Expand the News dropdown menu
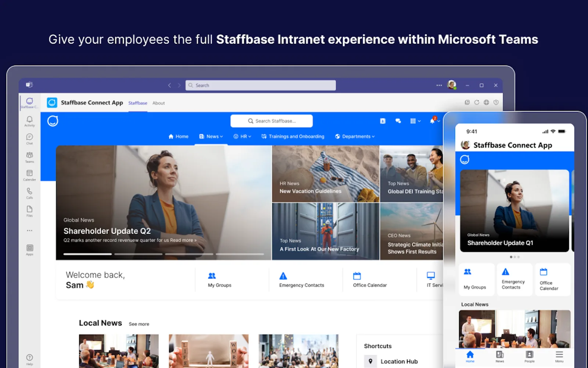 211,136
